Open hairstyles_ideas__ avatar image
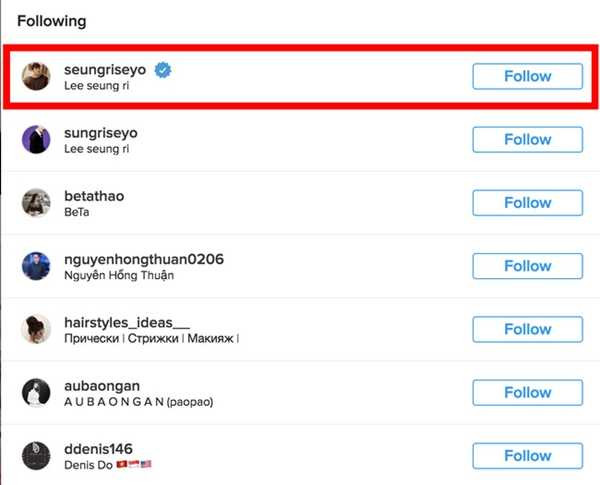Viewport: 600px width, 485px height. 36,329
